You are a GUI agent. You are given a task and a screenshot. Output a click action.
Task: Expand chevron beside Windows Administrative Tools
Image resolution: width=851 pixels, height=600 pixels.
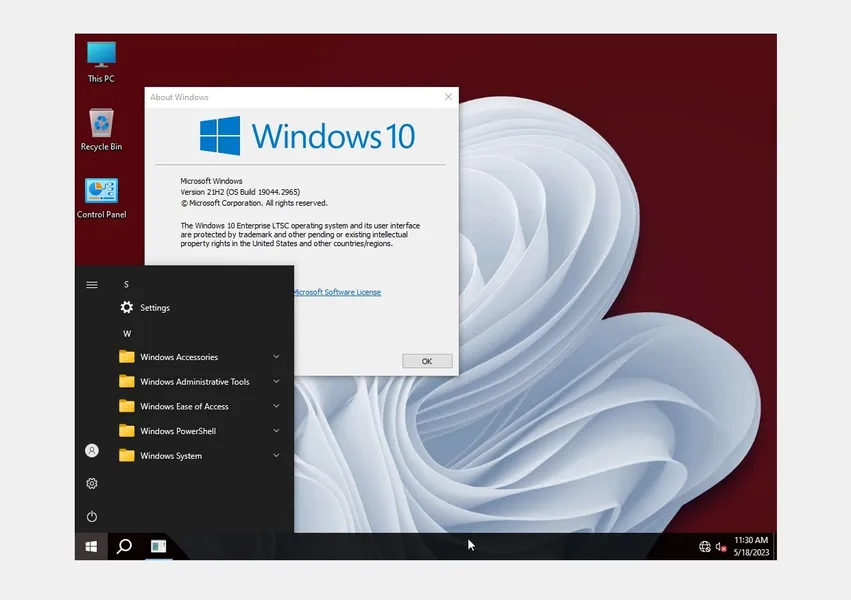click(x=276, y=381)
